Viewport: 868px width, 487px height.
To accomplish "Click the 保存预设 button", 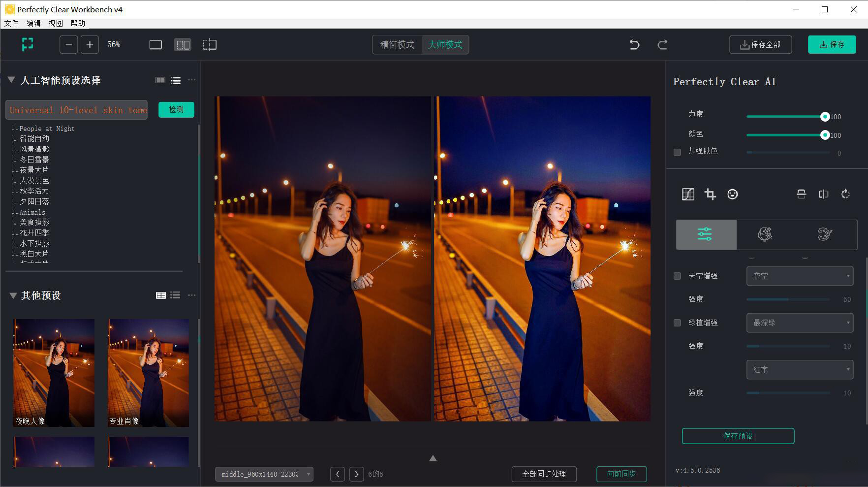I will [x=738, y=436].
